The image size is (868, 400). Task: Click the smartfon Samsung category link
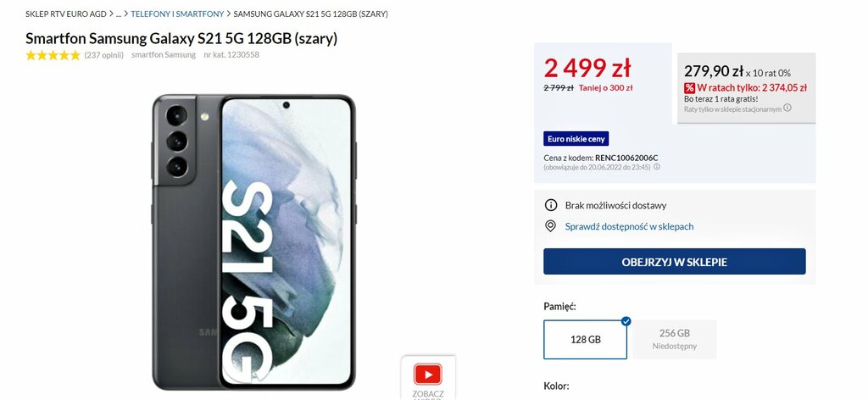click(x=164, y=55)
